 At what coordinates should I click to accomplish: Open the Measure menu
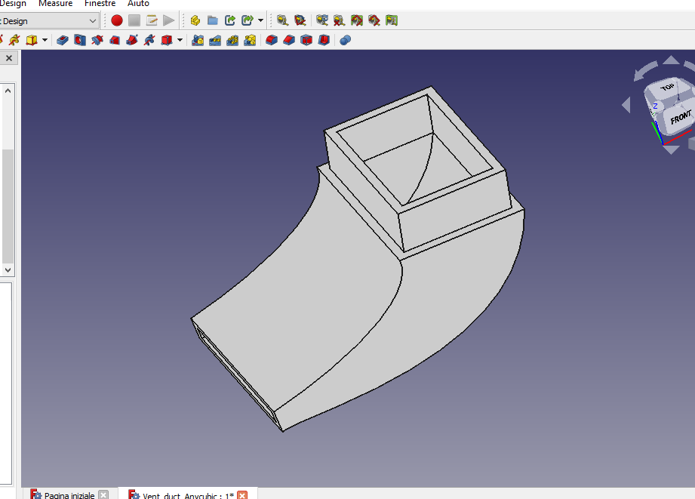click(x=55, y=4)
